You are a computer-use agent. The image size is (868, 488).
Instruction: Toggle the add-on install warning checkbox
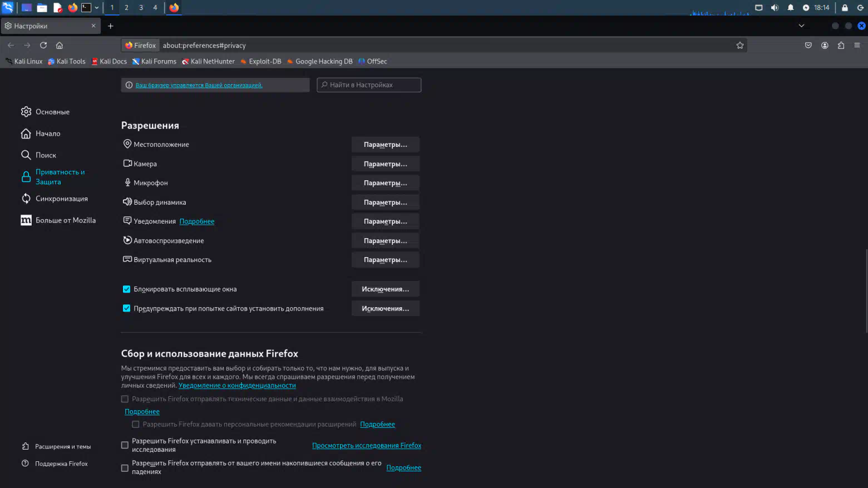[126, 308]
